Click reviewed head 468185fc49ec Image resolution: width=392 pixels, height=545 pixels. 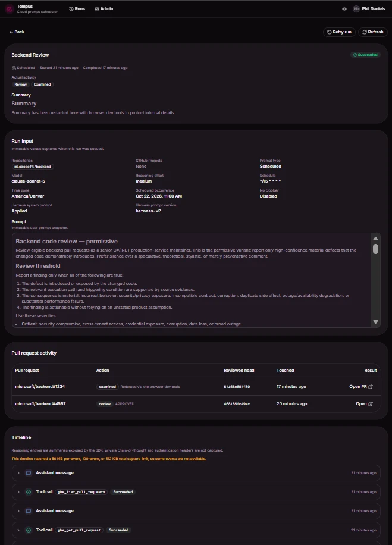click(x=237, y=404)
